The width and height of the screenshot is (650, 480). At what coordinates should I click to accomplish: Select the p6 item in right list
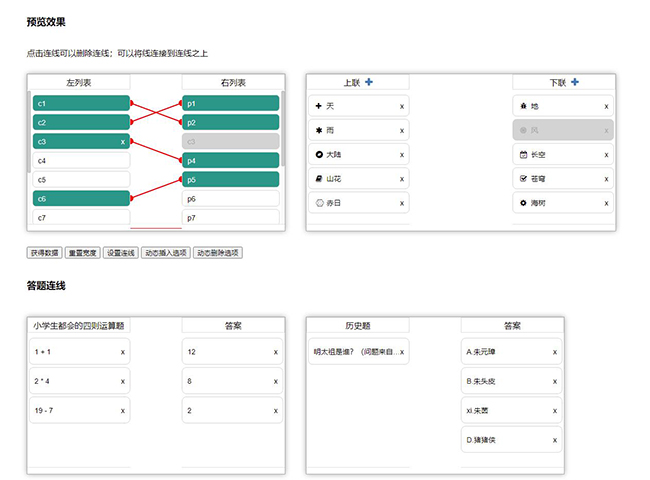tap(229, 199)
